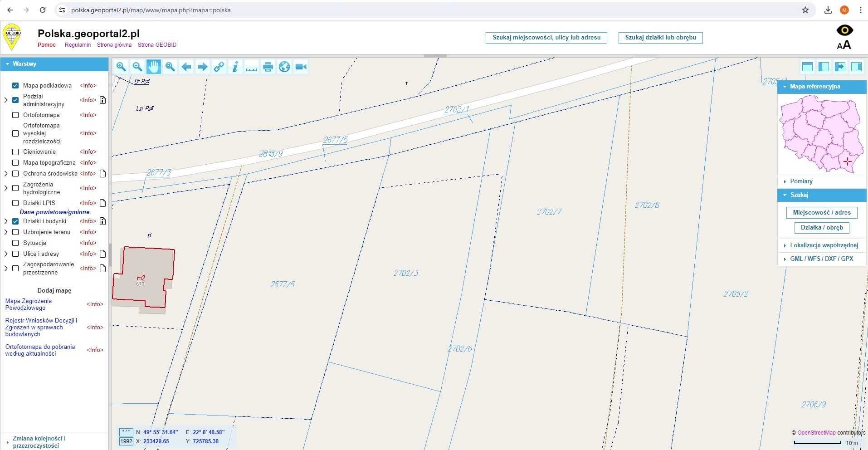
Task: Switch coordinate format with degrees button
Action: click(126, 432)
